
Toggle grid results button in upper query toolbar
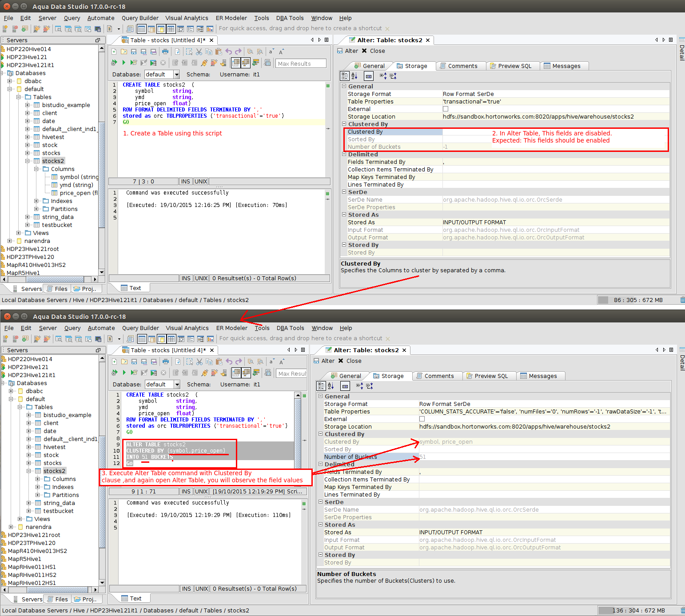tap(235, 63)
